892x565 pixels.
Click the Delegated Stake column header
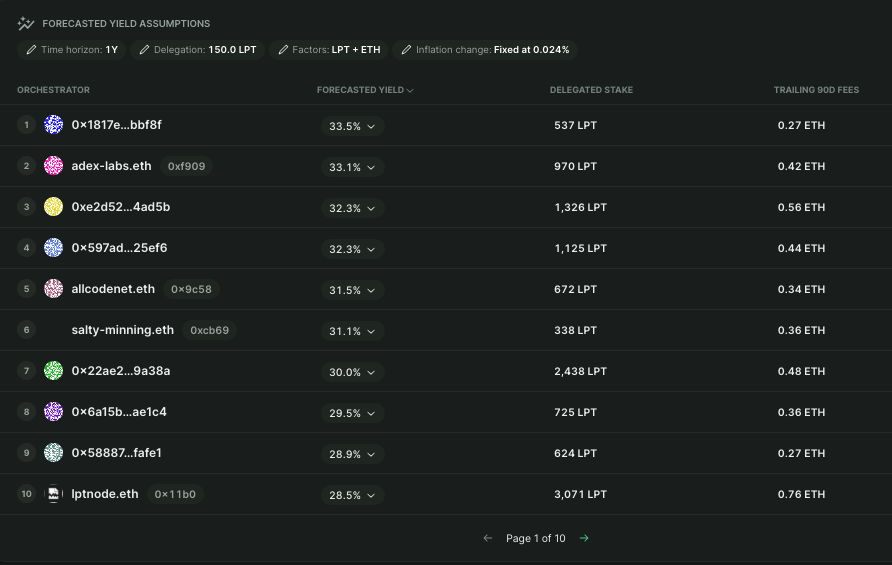[591, 90]
